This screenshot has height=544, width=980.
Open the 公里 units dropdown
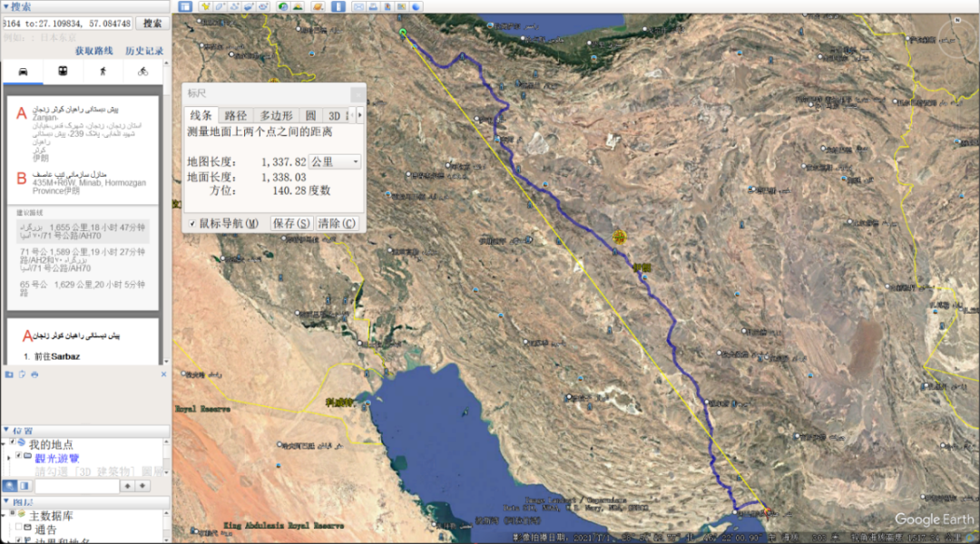click(x=335, y=161)
